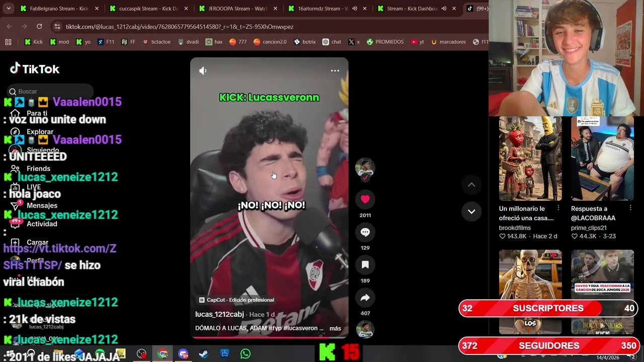Open the 777 bookmark
The width and height of the screenshot is (644, 362).
pos(237,42)
